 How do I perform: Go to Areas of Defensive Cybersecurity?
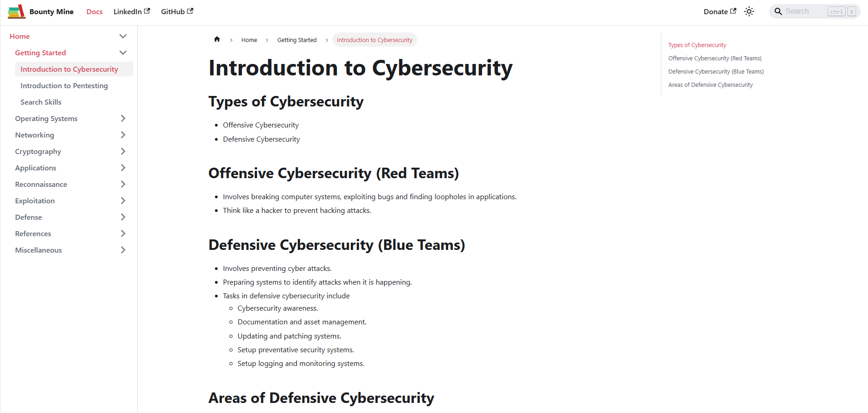710,85
